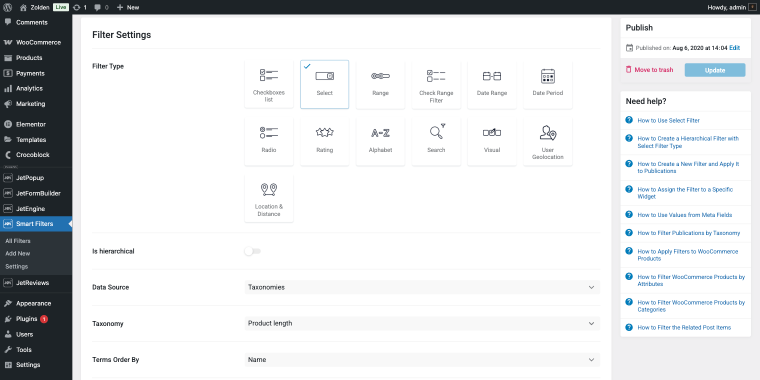The width and height of the screenshot is (760, 380).
Task: Edit the published date
Action: point(734,48)
